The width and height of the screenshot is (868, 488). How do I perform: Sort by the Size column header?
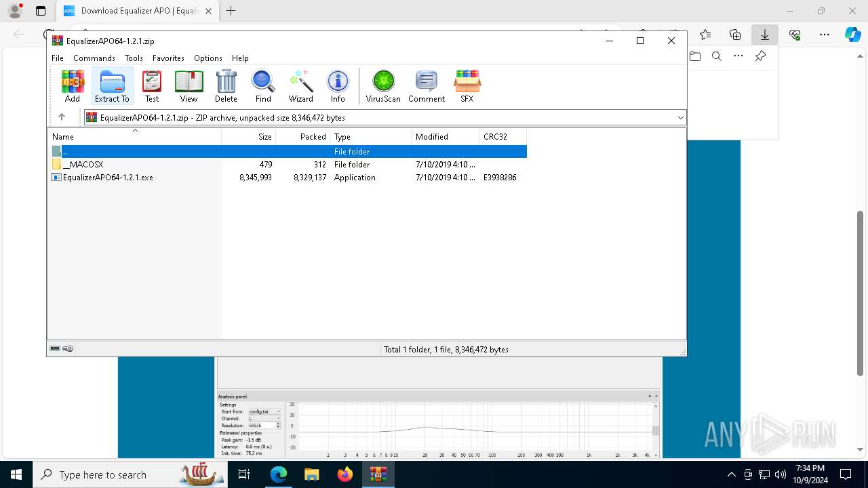click(x=248, y=137)
